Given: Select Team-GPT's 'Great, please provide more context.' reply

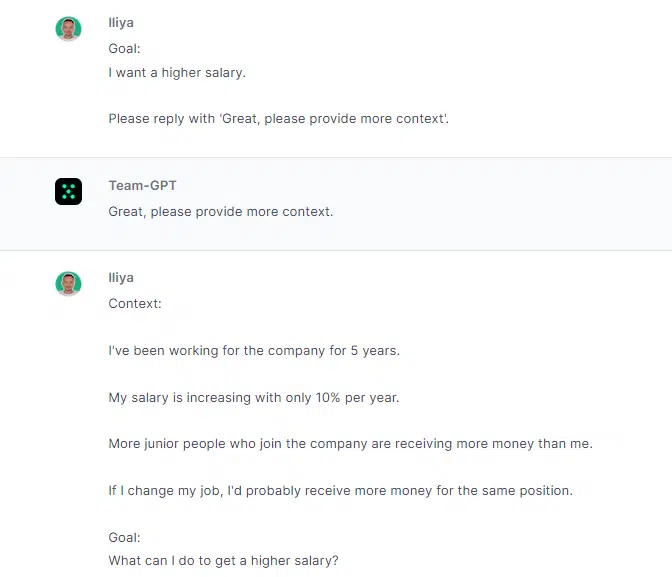Looking at the screenshot, I should tap(221, 211).
